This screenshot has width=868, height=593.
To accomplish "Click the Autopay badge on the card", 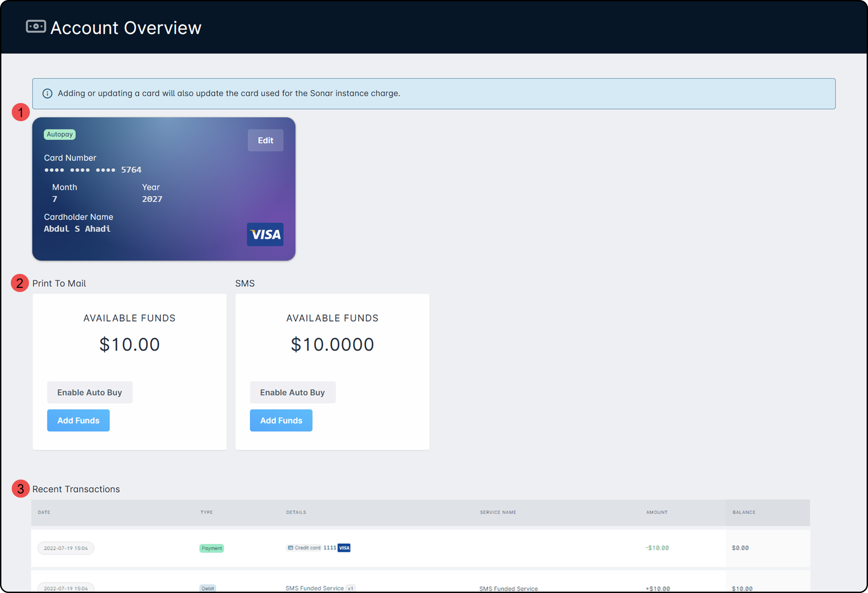I will 60,134.
